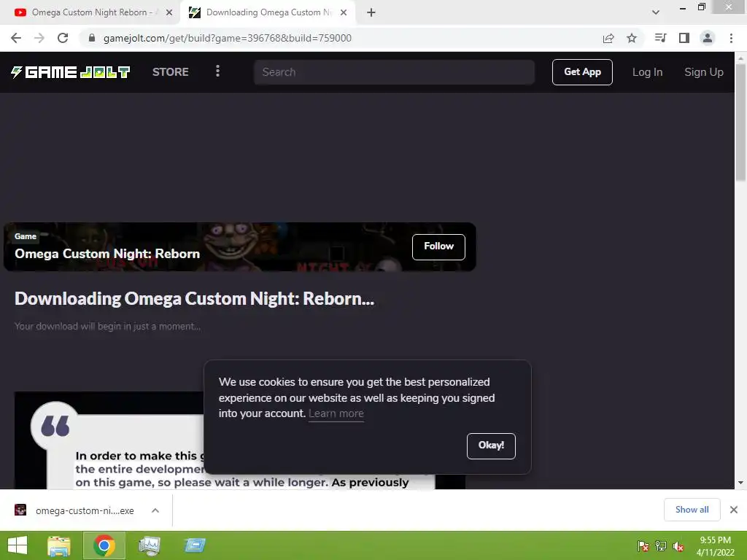Open Chrome three-dot menu

point(731,38)
